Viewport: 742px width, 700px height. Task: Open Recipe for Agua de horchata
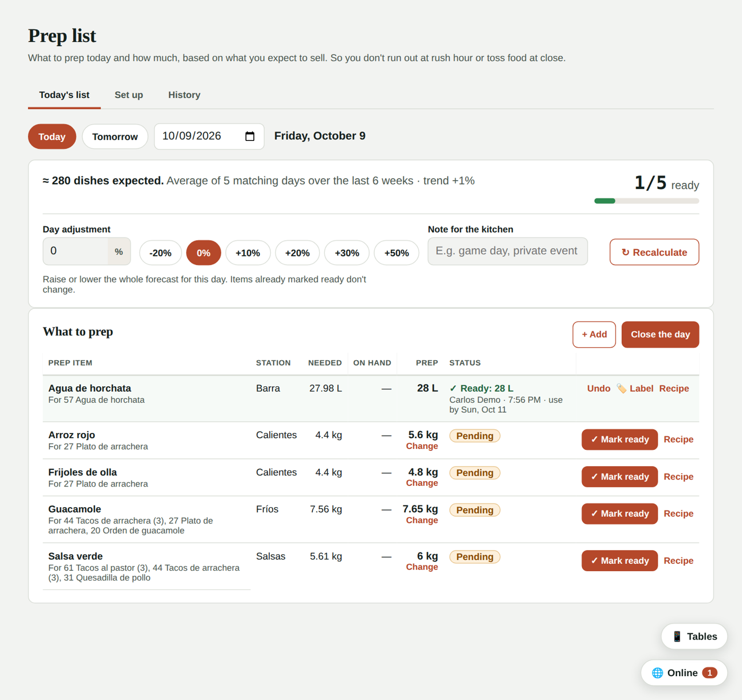click(674, 388)
